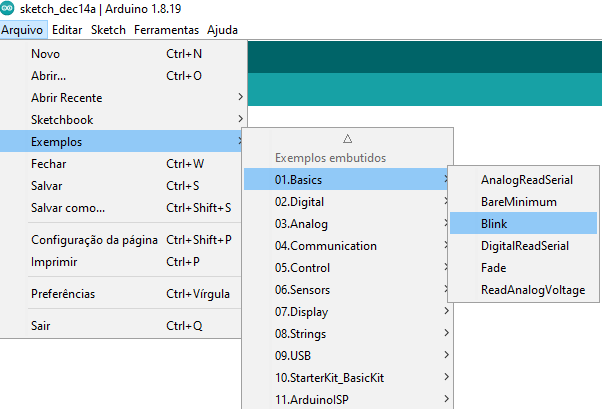Click Imprimir menu entry

[x=121, y=262]
